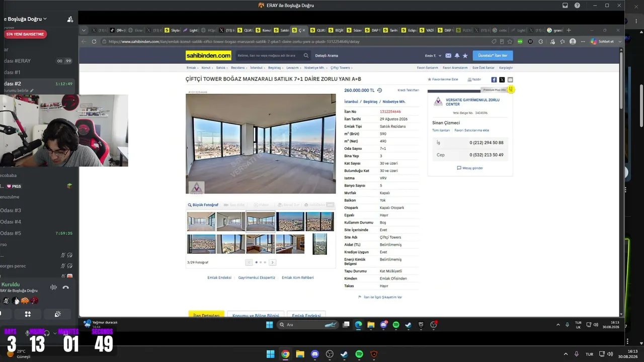
Task: Open Edge in the streamed taskbar
Action: (x=358, y=325)
